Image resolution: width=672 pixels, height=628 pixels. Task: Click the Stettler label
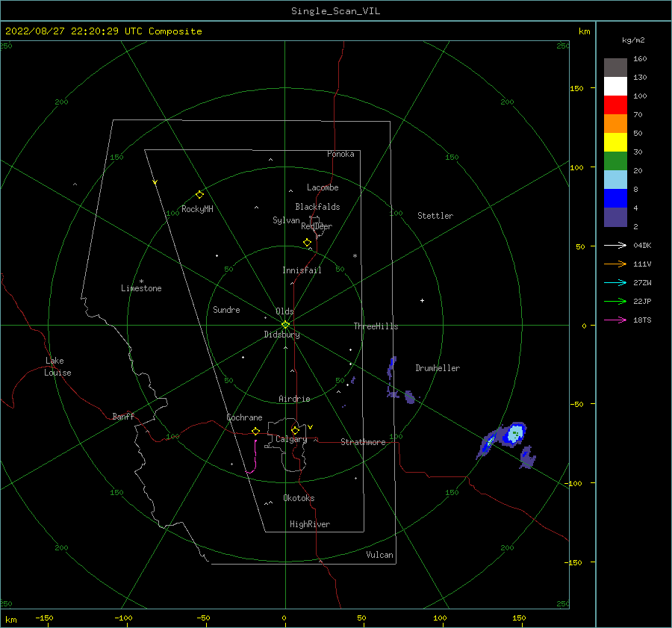coord(435,216)
